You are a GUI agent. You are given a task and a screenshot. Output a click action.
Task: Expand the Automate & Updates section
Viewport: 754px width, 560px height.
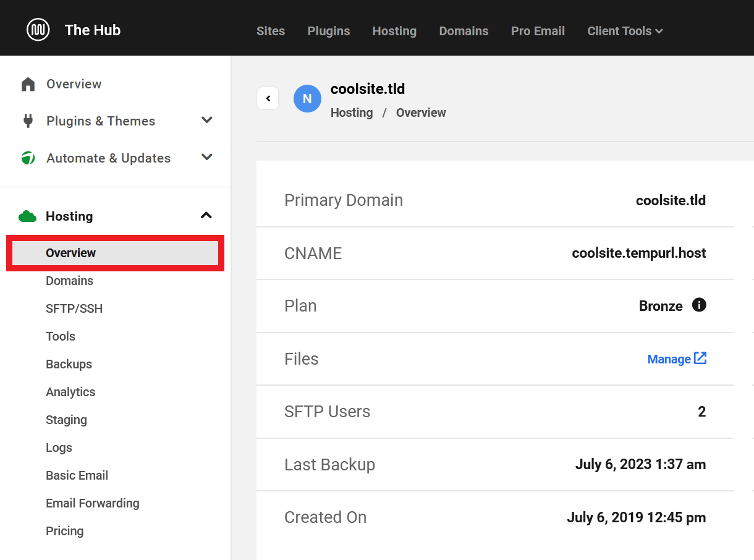click(x=207, y=158)
